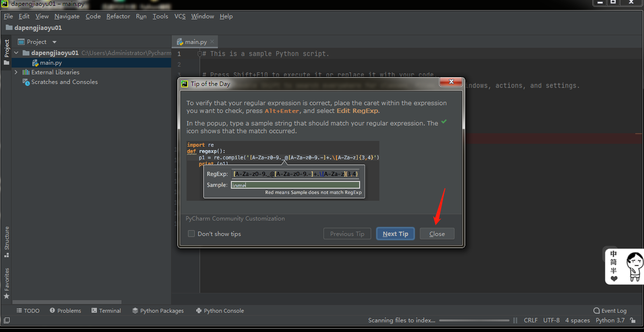The width and height of the screenshot is (644, 332).
Task: Open the Terminal tool window
Action: tap(106, 311)
